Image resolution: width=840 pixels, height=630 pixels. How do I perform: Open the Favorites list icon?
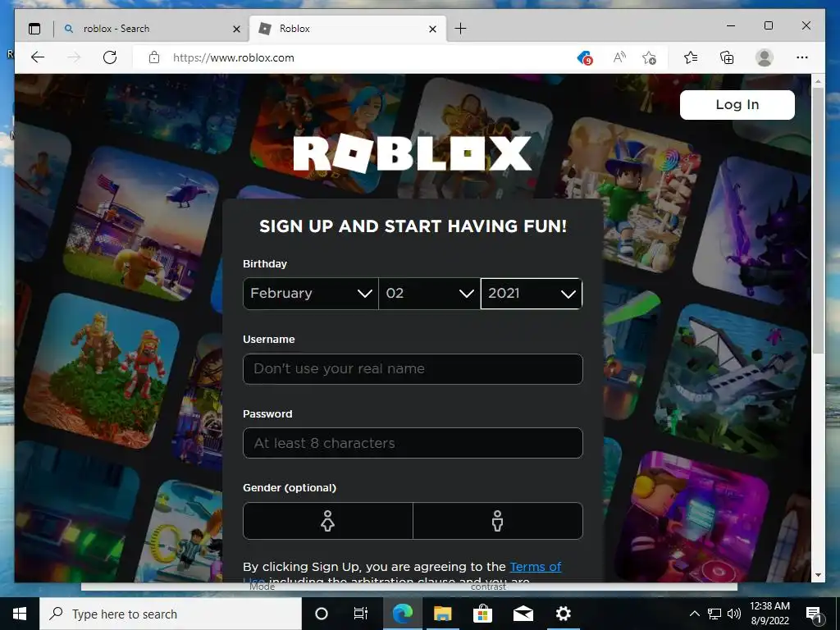point(691,57)
